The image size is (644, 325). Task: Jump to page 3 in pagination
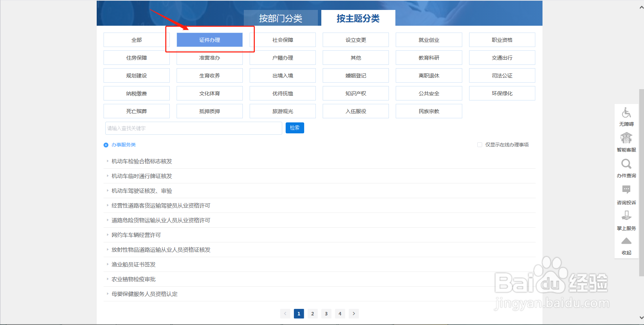pyautogui.click(x=326, y=313)
